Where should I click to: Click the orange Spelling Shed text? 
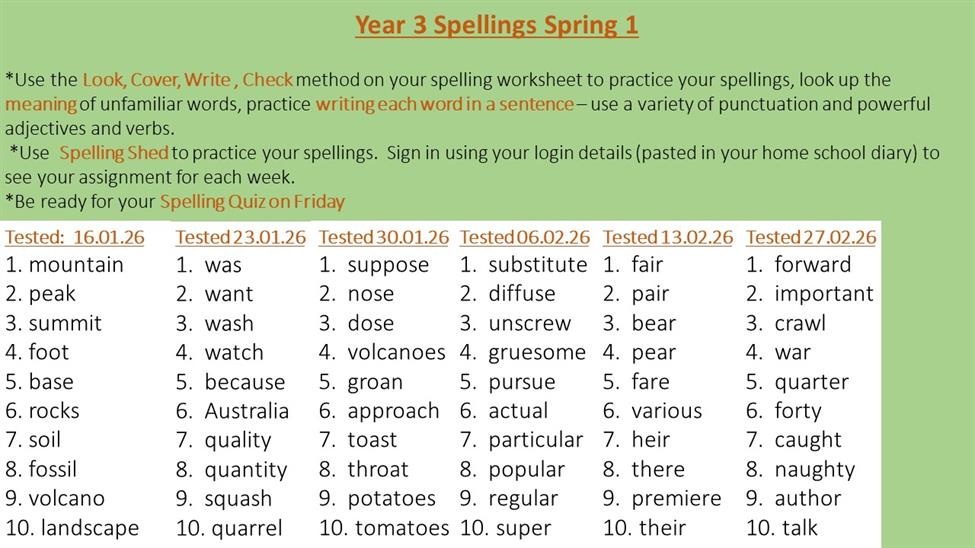(x=113, y=153)
